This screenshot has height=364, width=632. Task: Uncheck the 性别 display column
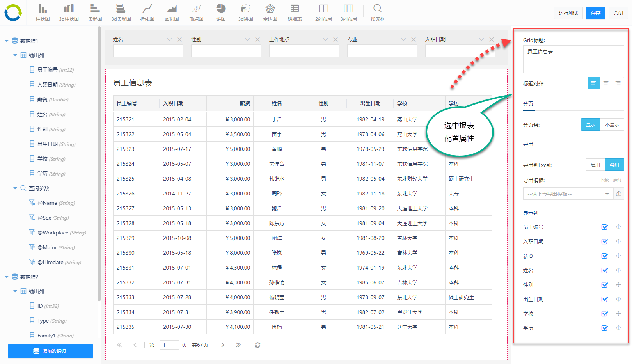605,285
